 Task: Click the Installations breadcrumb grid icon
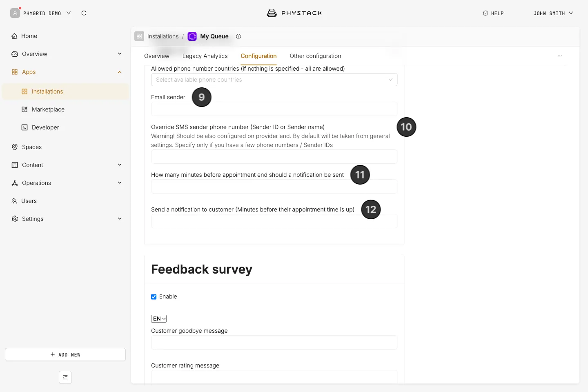click(139, 36)
